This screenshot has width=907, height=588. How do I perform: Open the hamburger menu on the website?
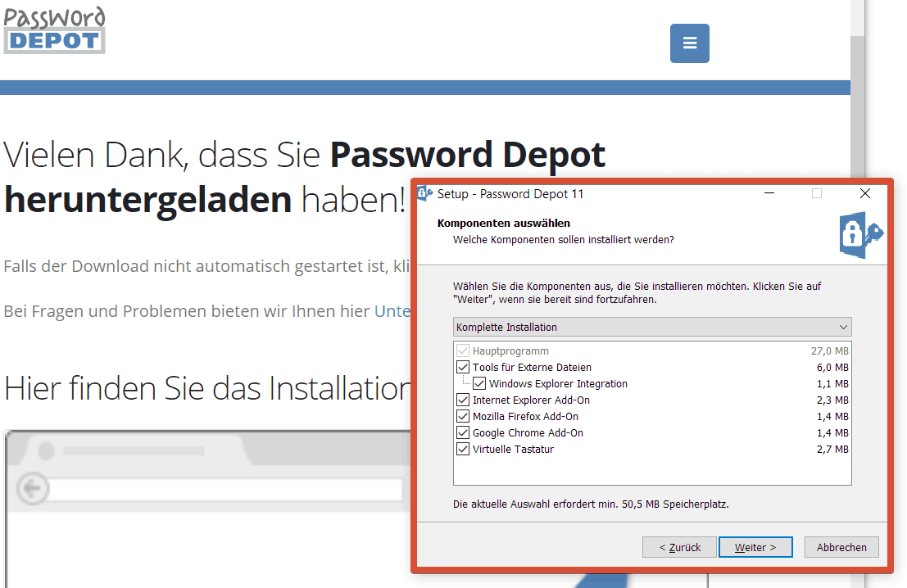(x=690, y=43)
